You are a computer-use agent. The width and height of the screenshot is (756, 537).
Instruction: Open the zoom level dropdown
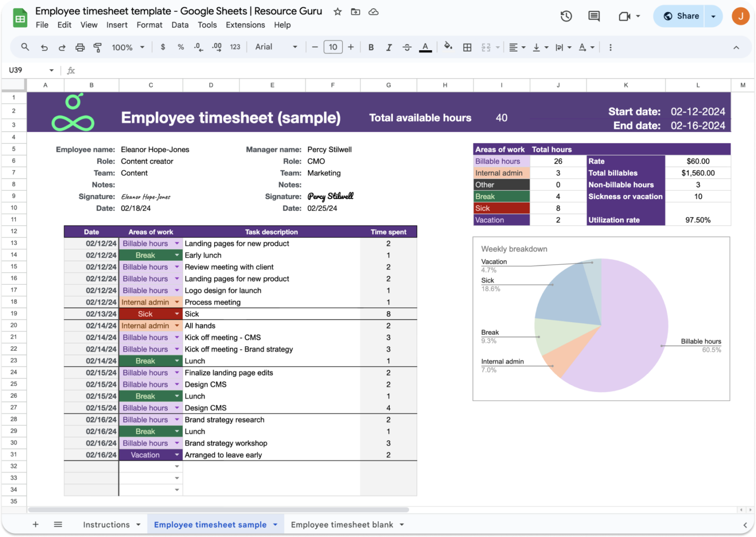pos(127,47)
